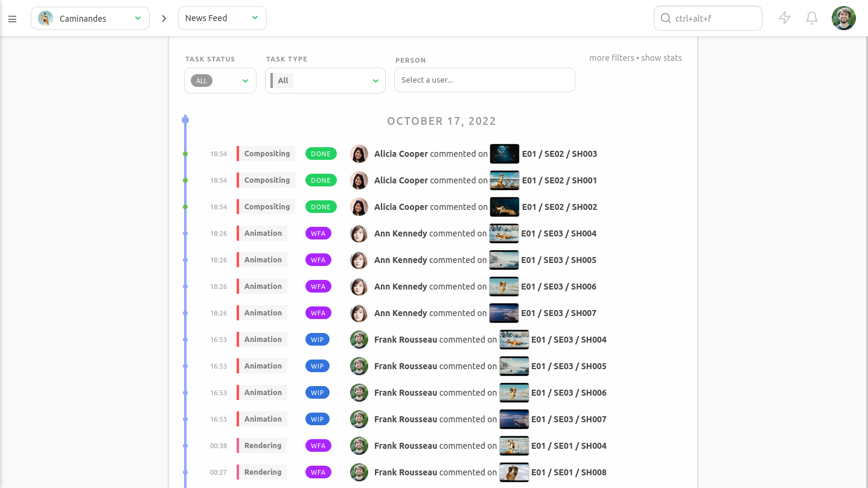The width and height of the screenshot is (868, 488).
Task: Click the timeline dot for 00:38 Rendering entry
Action: [185, 446]
